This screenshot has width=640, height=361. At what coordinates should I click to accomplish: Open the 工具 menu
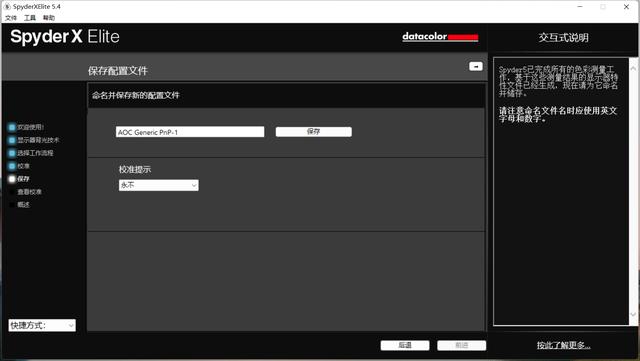(x=30, y=18)
